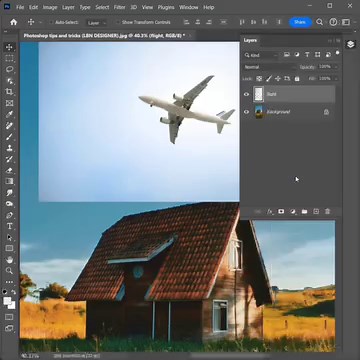Select the Horizontal Type tool

[9, 226]
